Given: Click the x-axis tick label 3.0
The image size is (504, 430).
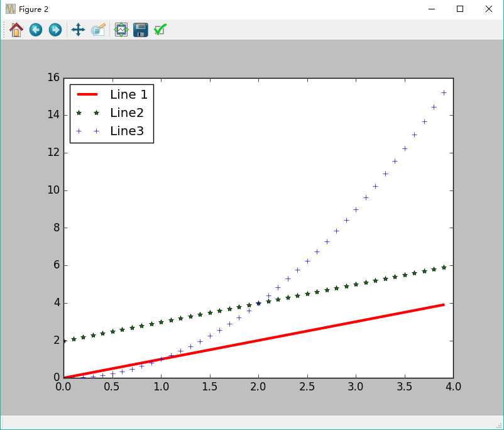Looking at the screenshot, I should [x=356, y=387].
